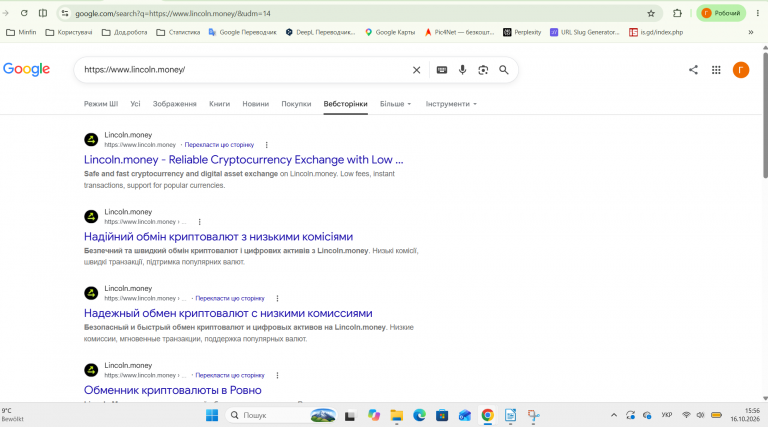Open the Google account avatar
The image size is (768, 427).
click(741, 70)
